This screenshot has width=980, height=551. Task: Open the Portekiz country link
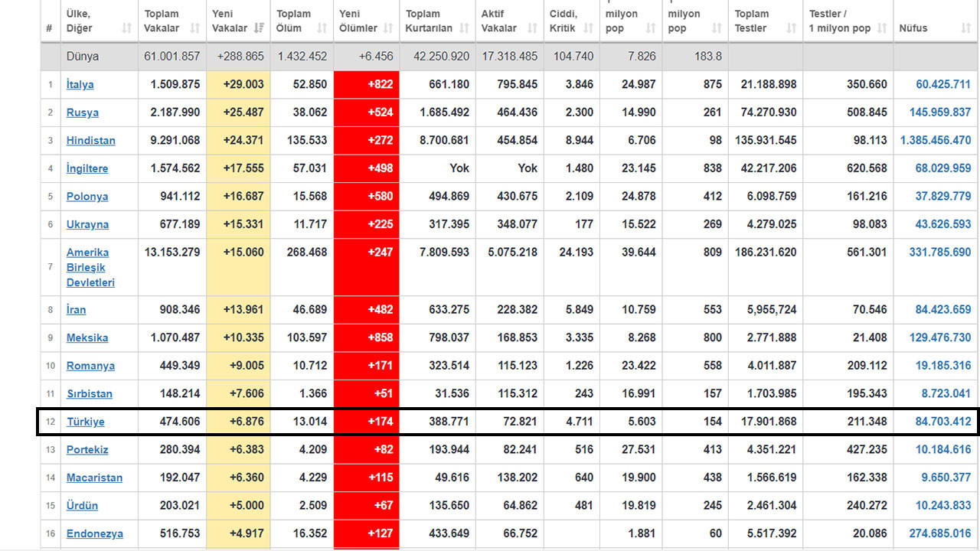(x=87, y=450)
